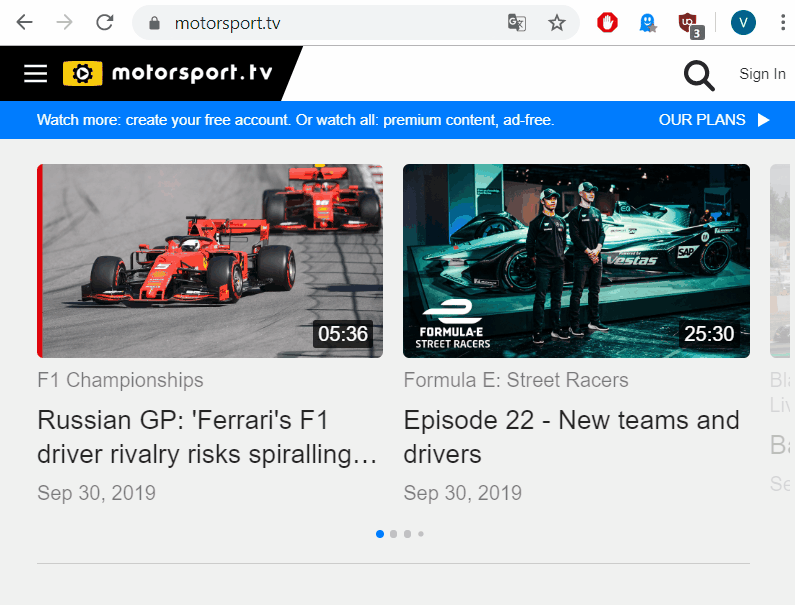795x605 pixels.
Task: Open the Russian GP Ferrari rivalry video title
Action: pyautogui.click(x=207, y=437)
